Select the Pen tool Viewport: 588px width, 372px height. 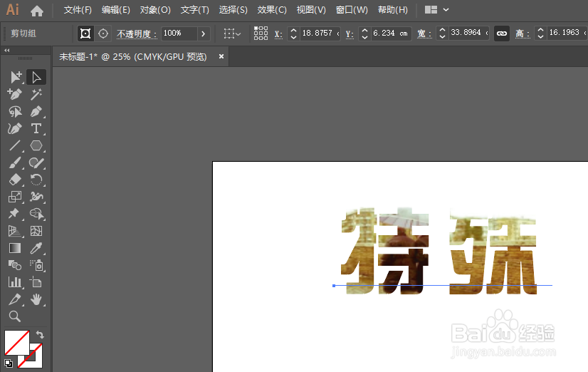[36, 111]
